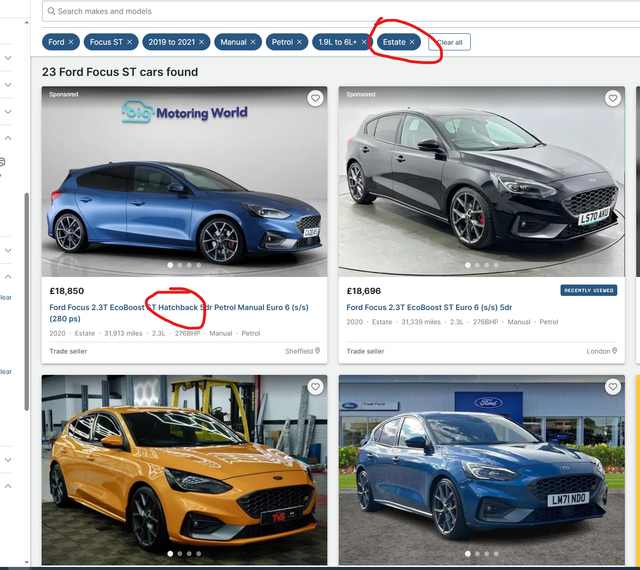Click the search makes and models field

tap(341, 11)
